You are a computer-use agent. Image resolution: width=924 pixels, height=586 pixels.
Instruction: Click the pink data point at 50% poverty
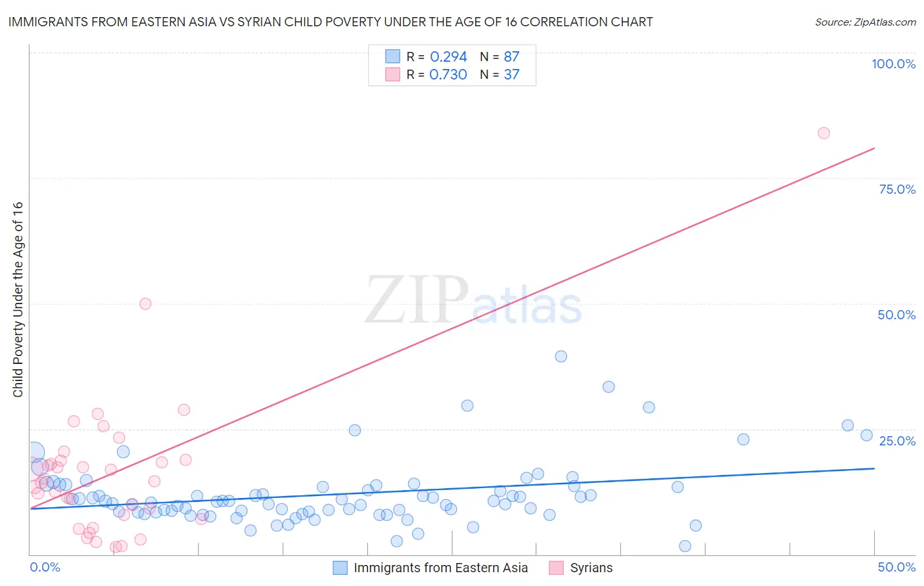pyautogui.click(x=145, y=304)
